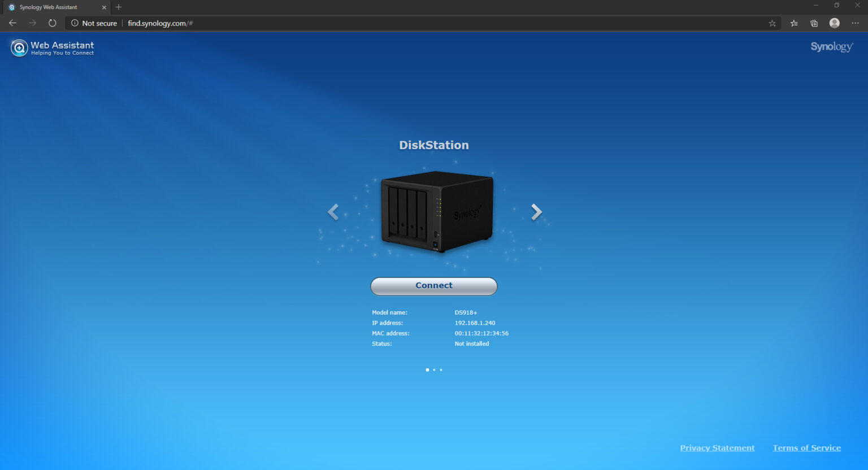The image size is (868, 470).
Task: Select the second carousel dot
Action: (x=434, y=369)
